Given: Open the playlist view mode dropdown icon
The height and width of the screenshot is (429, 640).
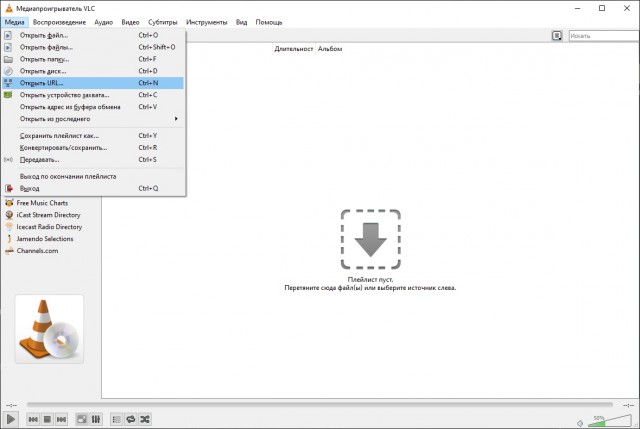Looking at the screenshot, I should pos(557,35).
